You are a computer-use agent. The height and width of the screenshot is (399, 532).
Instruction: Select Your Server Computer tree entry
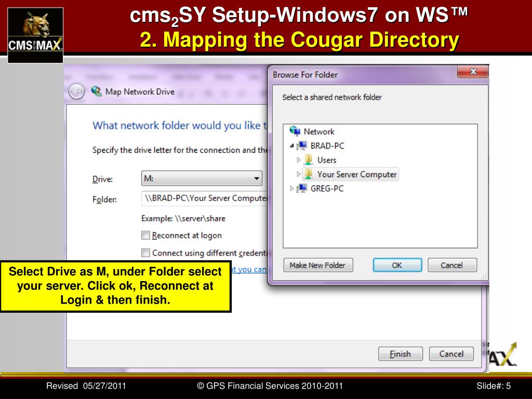pos(356,174)
